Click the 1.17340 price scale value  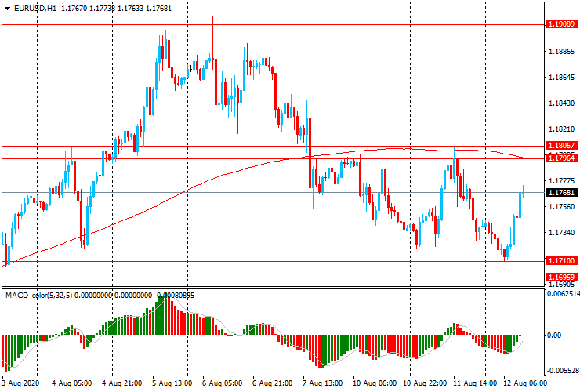[x=561, y=233]
